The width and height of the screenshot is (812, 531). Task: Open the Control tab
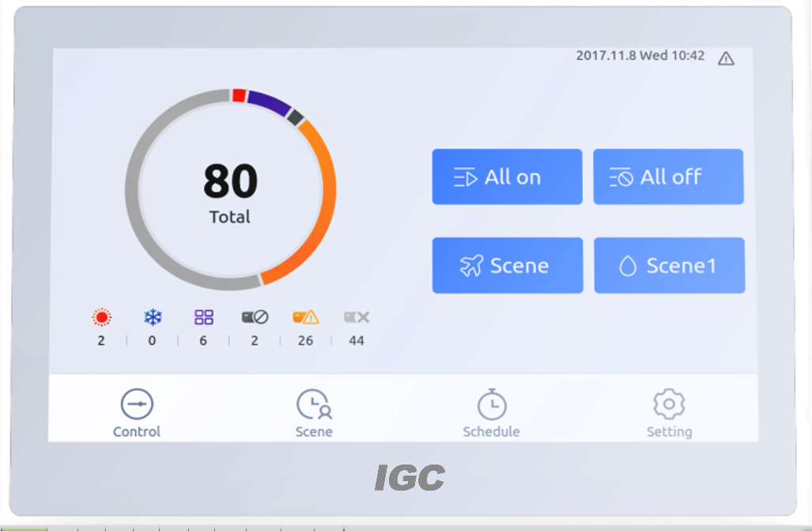[137, 413]
